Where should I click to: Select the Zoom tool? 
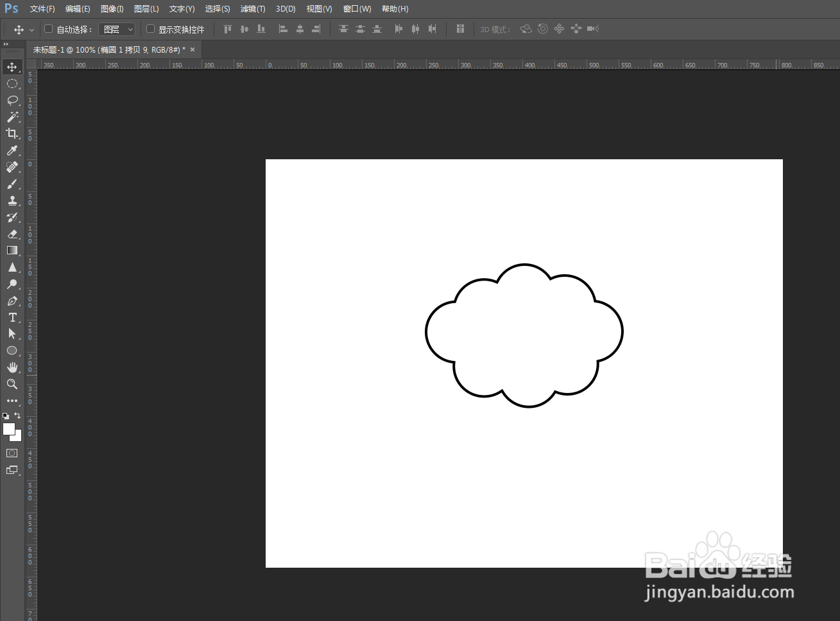(x=12, y=384)
